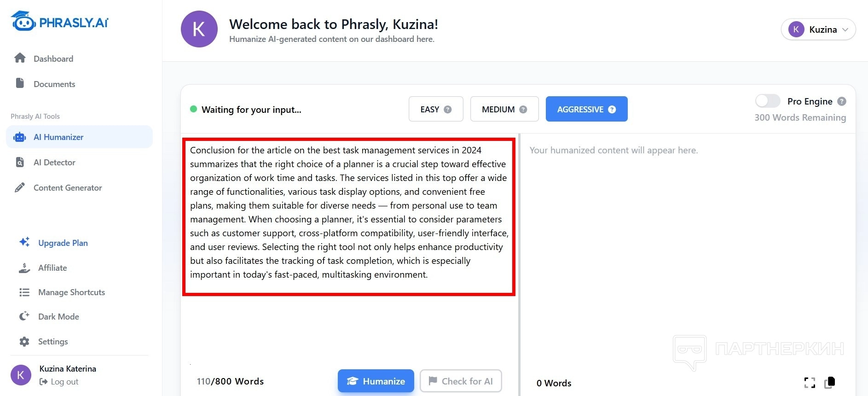Click the Log out link
The height and width of the screenshot is (396, 868).
(64, 382)
